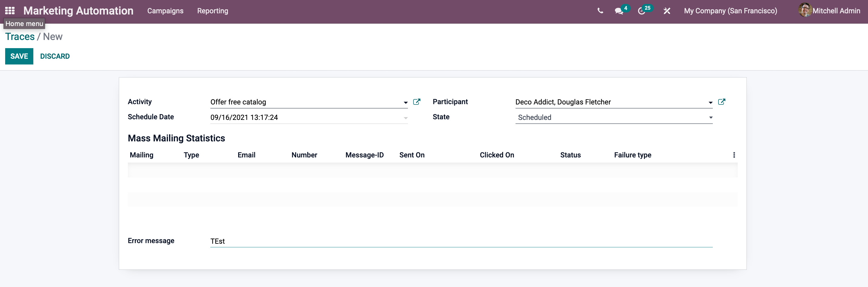The image size is (868, 287).
Task: Click the phone call icon in navbar
Action: (600, 11)
